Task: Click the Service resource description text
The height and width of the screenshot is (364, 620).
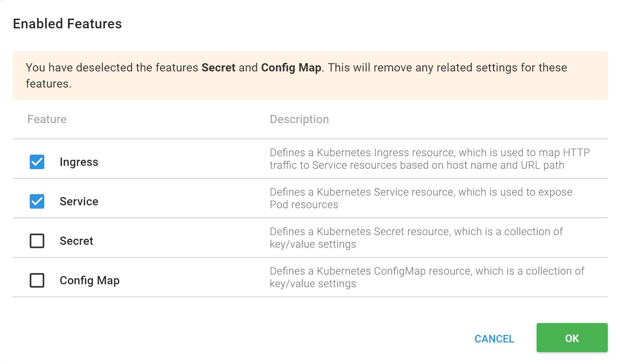Action: point(421,198)
